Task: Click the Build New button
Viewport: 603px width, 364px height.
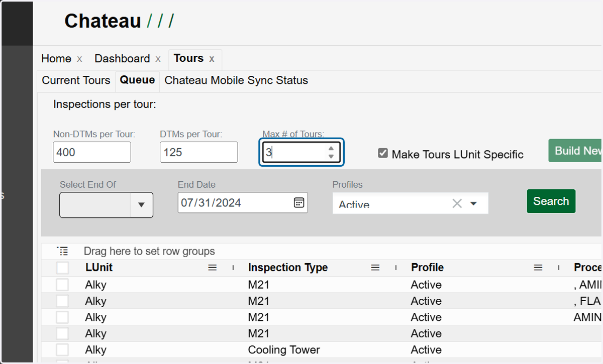Action: click(x=575, y=151)
